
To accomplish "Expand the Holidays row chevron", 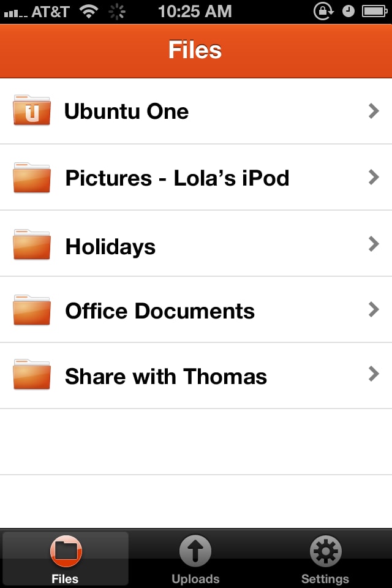I will pos(374,244).
